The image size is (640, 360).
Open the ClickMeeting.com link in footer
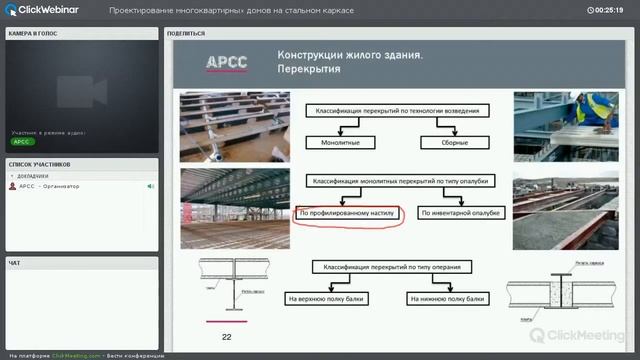pyautogui.click(x=76, y=356)
